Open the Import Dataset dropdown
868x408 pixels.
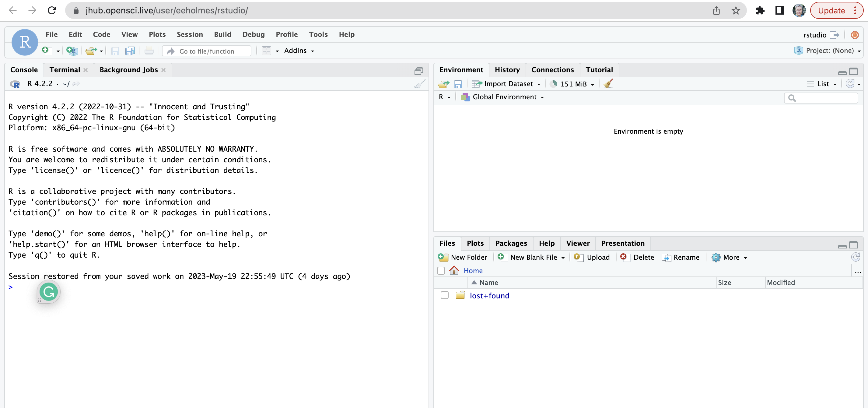[506, 84]
